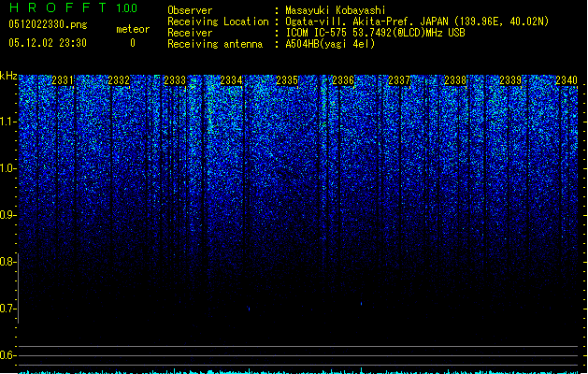Viewport: 588px width, 374px height.
Task: Click the Observer field label
Action: tap(190, 10)
